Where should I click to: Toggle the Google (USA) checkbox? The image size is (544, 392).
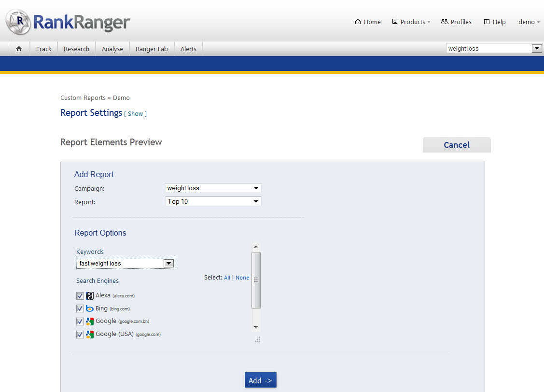click(x=80, y=335)
